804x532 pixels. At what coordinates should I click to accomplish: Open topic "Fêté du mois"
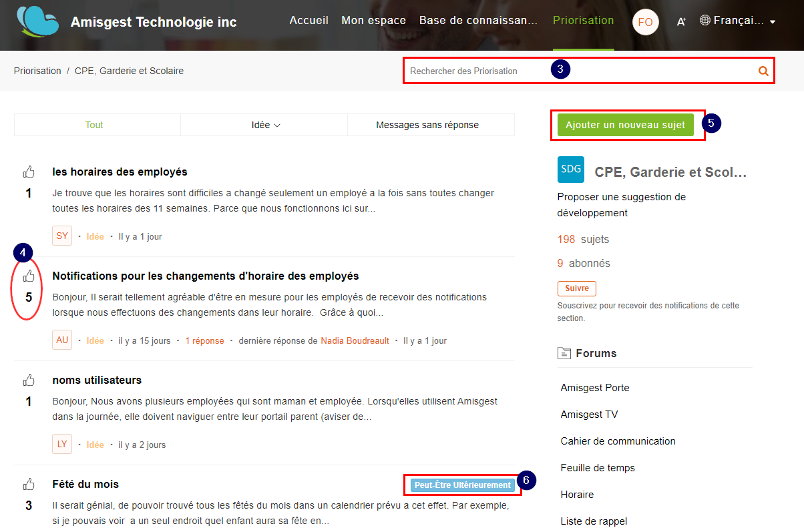(x=85, y=484)
